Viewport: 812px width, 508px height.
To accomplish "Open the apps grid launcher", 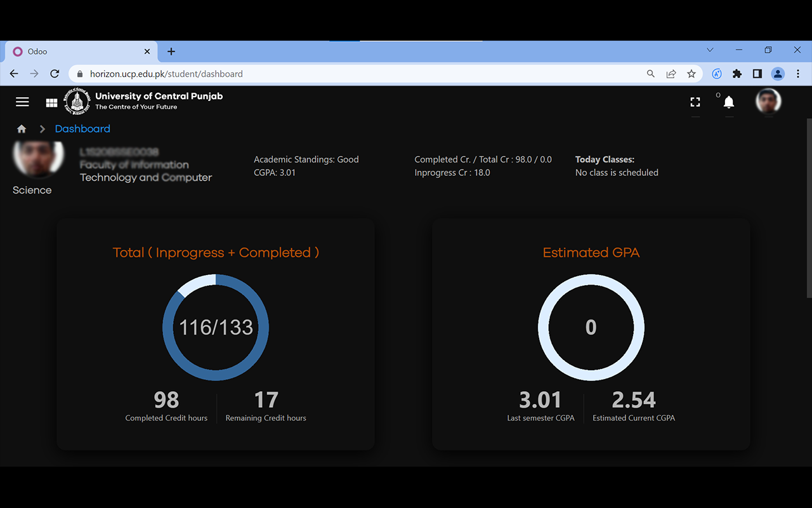I will coord(52,102).
